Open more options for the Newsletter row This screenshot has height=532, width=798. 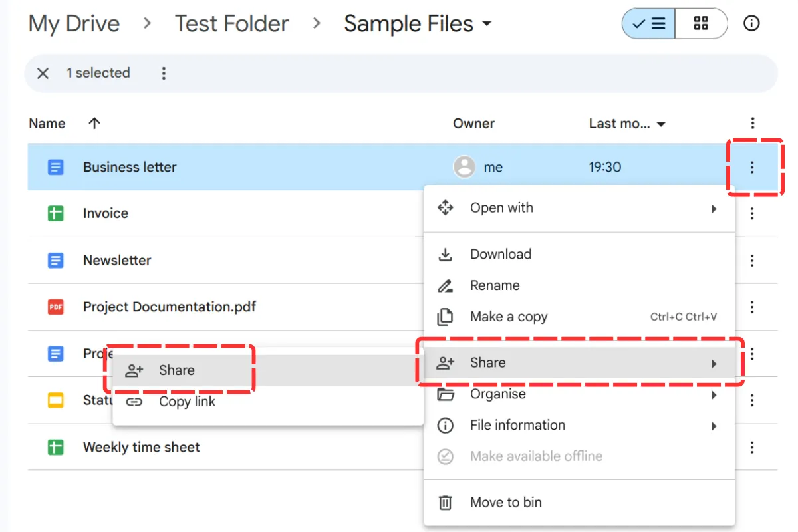coord(752,260)
